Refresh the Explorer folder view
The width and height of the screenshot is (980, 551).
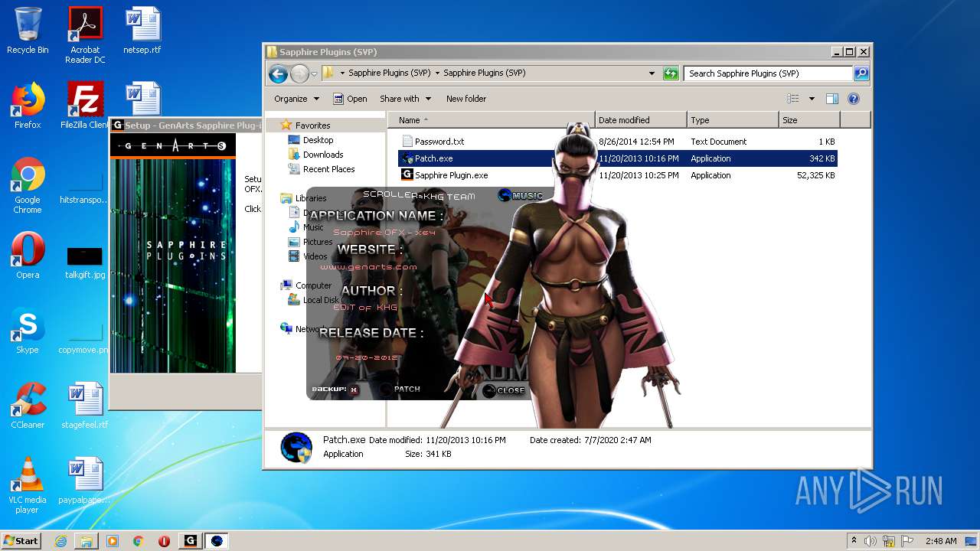pos(671,73)
